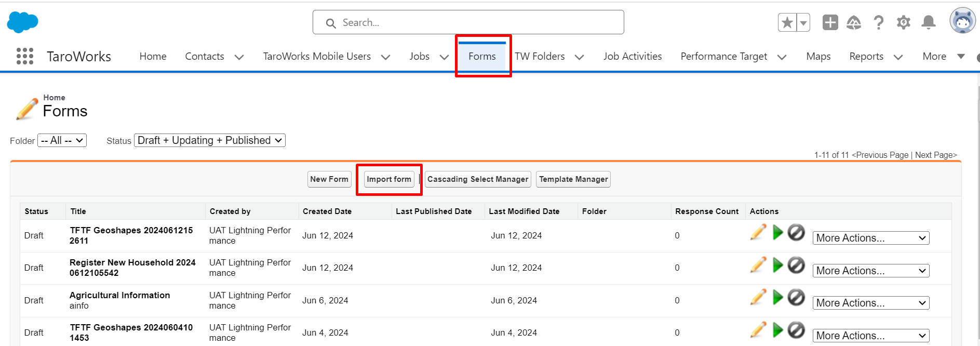
Task: Open the Status filter dropdown
Action: coord(210,140)
